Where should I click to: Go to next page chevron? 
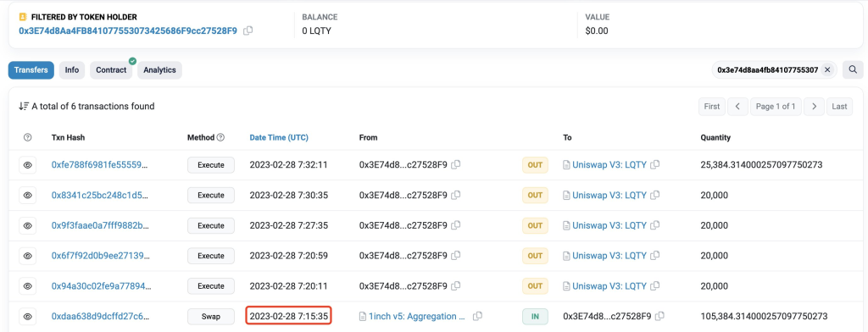814,106
